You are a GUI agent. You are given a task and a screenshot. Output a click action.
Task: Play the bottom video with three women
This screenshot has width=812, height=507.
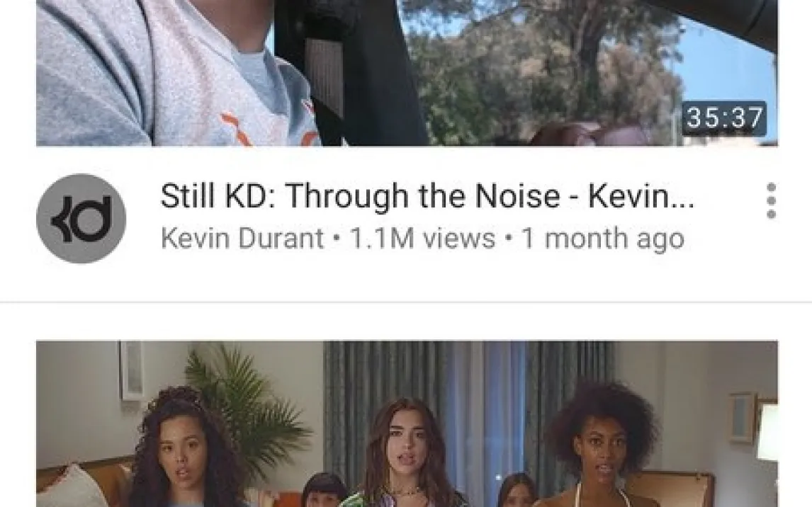pyautogui.click(x=407, y=423)
